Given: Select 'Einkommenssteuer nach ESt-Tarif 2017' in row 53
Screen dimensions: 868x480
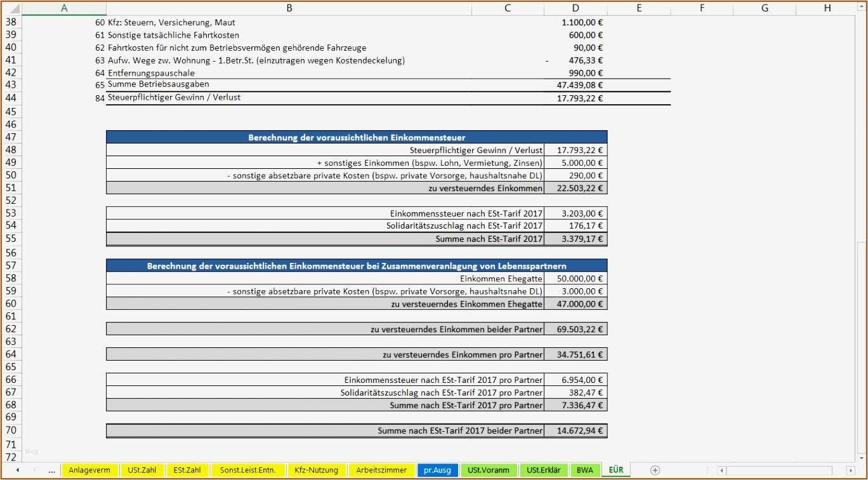Looking at the screenshot, I should [x=466, y=213].
